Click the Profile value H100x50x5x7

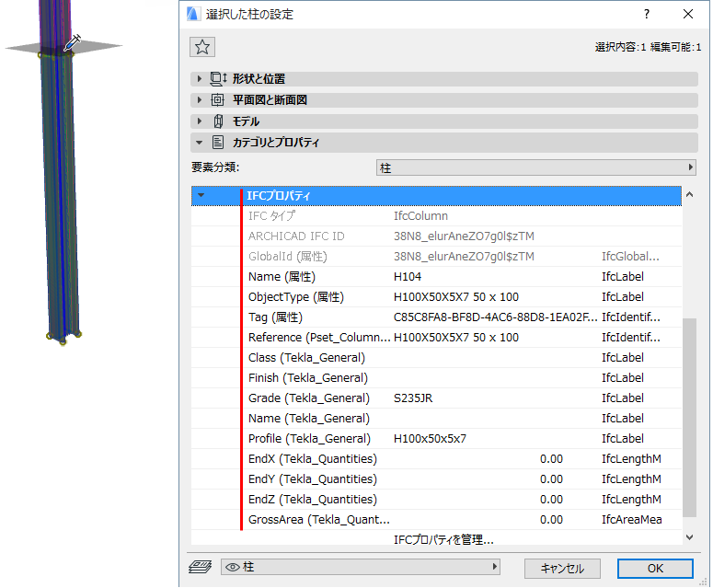pyautogui.click(x=430, y=439)
